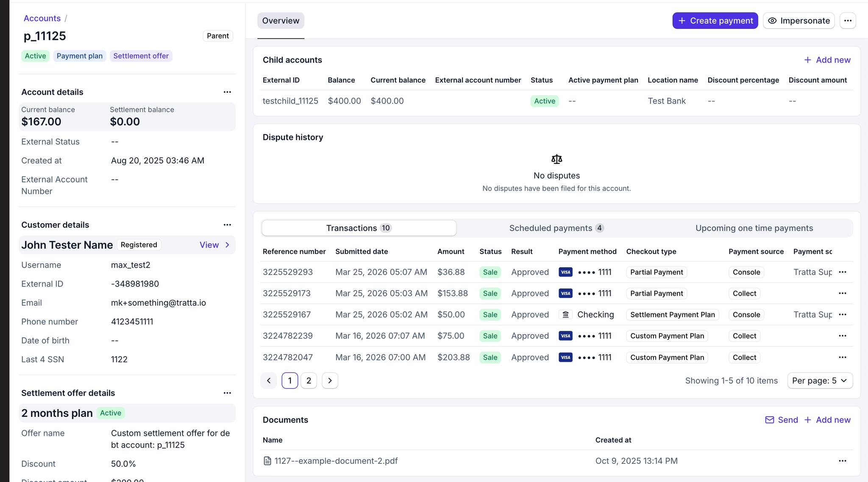The height and width of the screenshot is (482, 868).
Task: Open customer View chevron link
Action: click(215, 245)
